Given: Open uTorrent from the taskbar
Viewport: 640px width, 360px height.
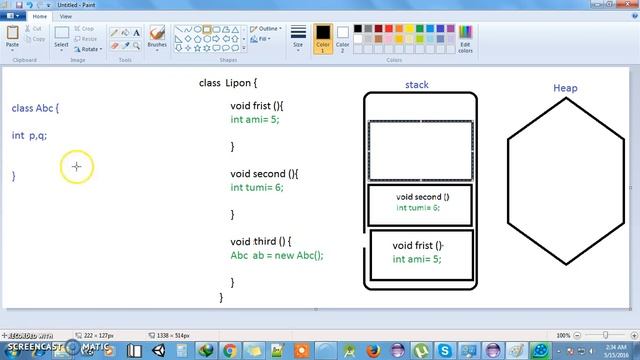Looking at the screenshot, I should (421, 350).
